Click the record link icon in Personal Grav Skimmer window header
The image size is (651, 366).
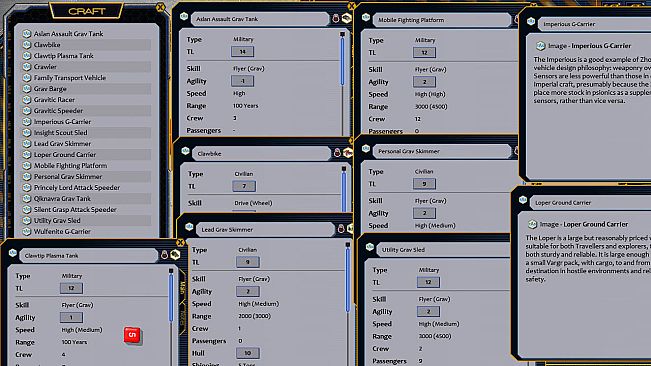[x=366, y=149]
